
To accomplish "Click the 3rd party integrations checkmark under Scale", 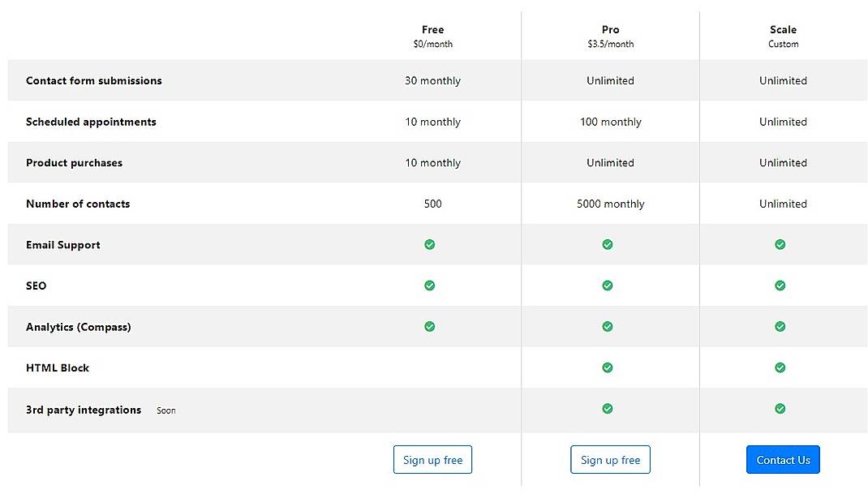I will (x=780, y=409).
